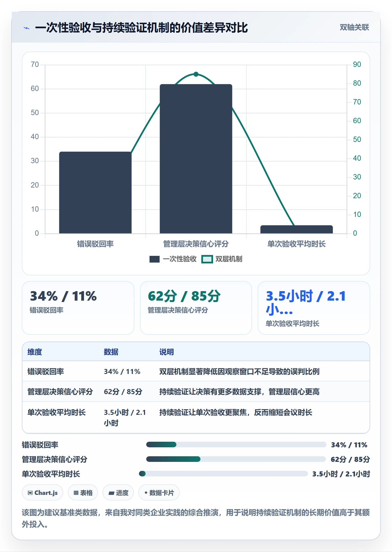The image size is (392, 552).
Task: Click the 单次验收平均时长 x-axis label
Action: point(297,244)
